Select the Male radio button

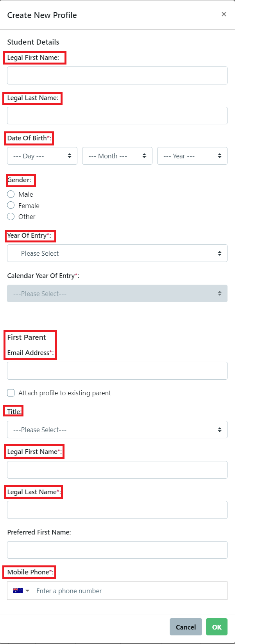click(11, 194)
